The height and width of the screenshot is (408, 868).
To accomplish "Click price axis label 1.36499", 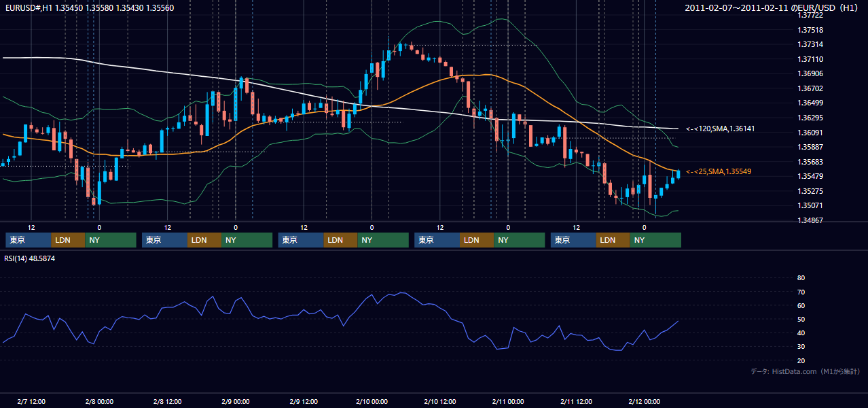I will coord(811,103).
